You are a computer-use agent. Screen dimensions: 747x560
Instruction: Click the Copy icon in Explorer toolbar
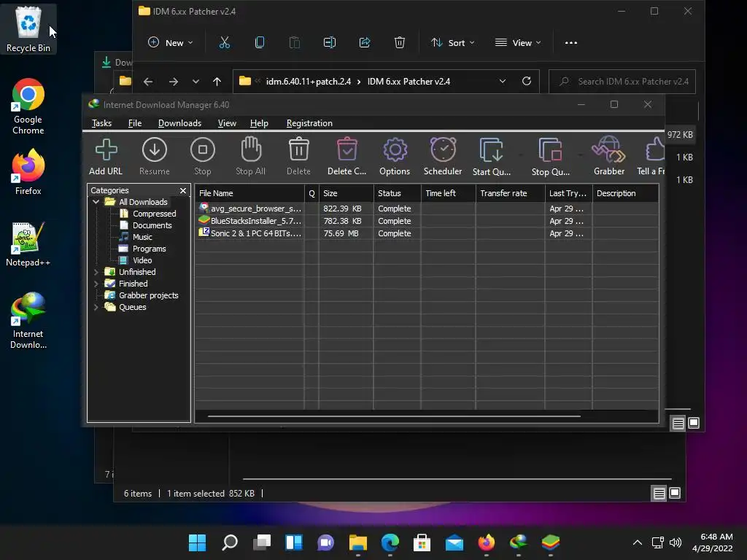click(260, 43)
